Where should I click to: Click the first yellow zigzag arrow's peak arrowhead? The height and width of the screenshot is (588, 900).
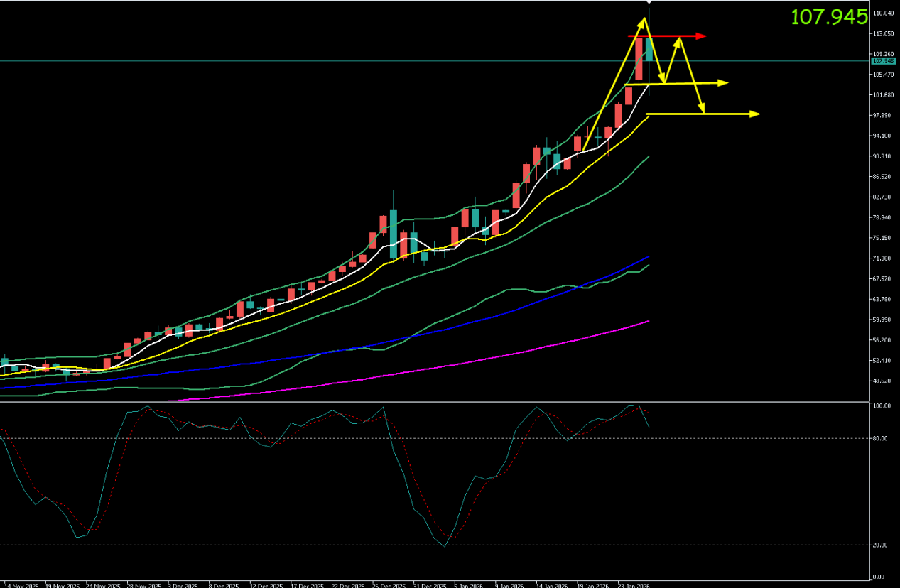click(x=645, y=21)
